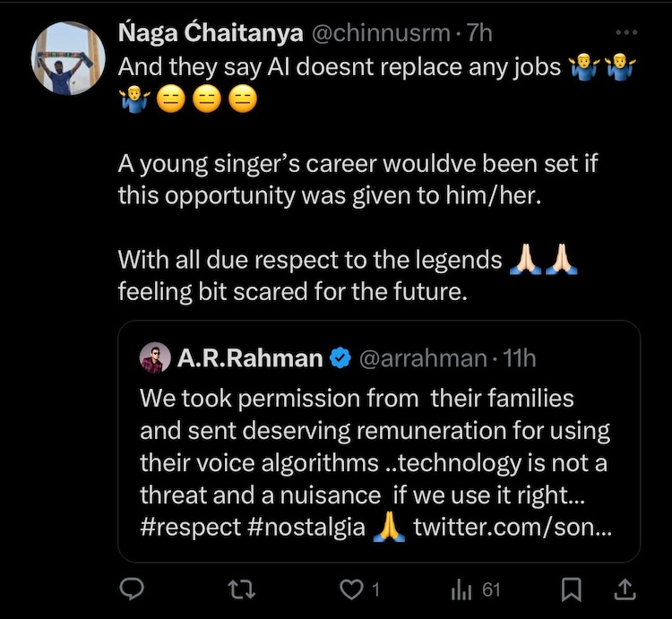Click the Ńaga Ćhaitanya display name
This screenshot has width=672, height=619.
210,34
